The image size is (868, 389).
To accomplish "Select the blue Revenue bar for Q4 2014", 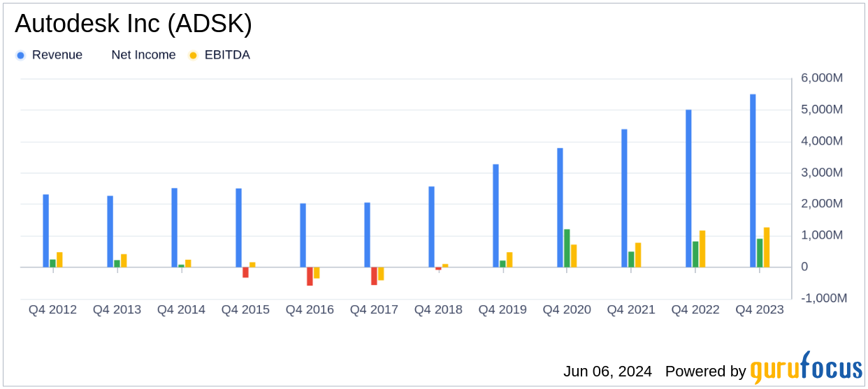I will pyautogui.click(x=174, y=228).
